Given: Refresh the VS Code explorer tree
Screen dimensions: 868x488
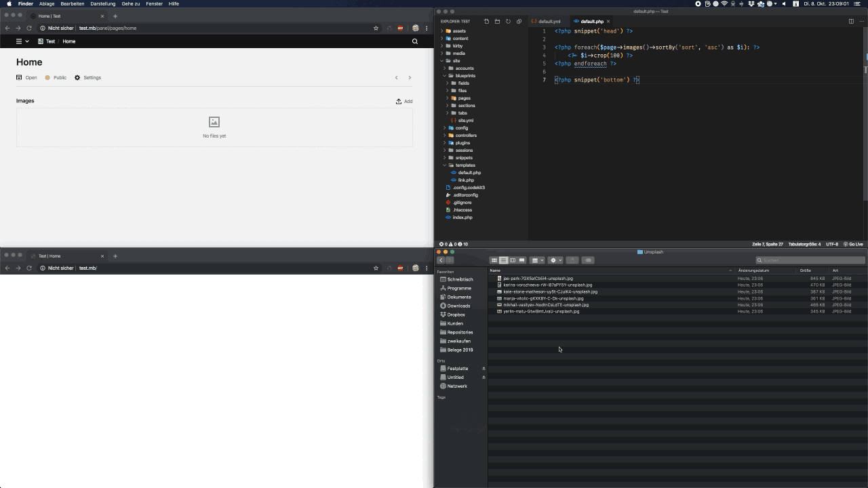Looking at the screenshot, I should [x=508, y=21].
